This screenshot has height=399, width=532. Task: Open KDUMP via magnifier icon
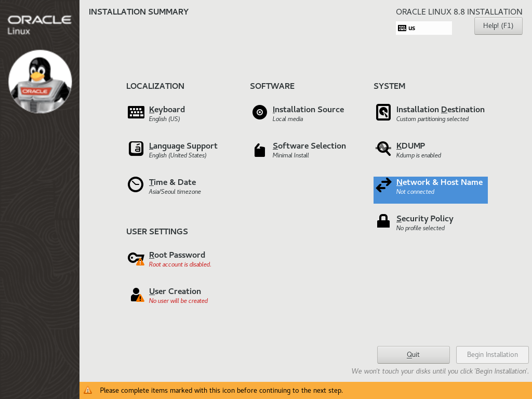pyautogui.click(x=383, y=149)
